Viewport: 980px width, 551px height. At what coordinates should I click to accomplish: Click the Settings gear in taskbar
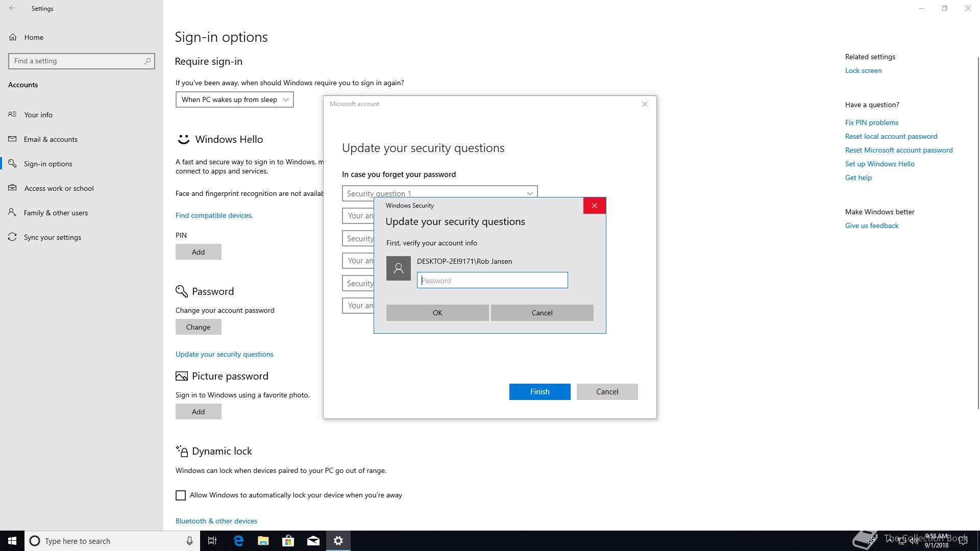pos(338,541)
